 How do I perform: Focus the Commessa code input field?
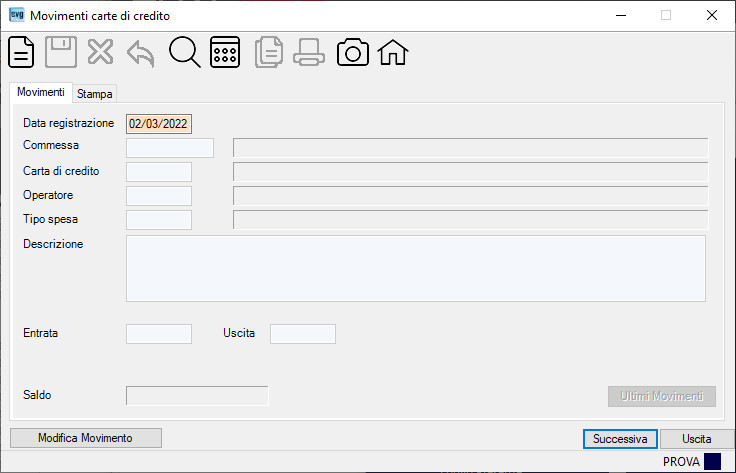(x=170, y=148)
